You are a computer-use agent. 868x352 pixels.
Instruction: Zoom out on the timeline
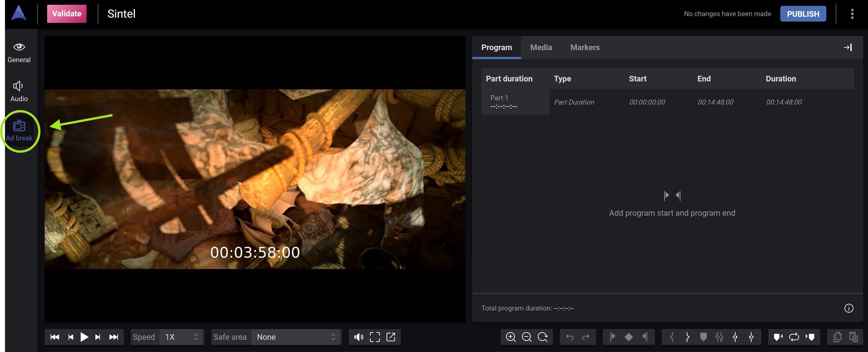coord(527,337)
